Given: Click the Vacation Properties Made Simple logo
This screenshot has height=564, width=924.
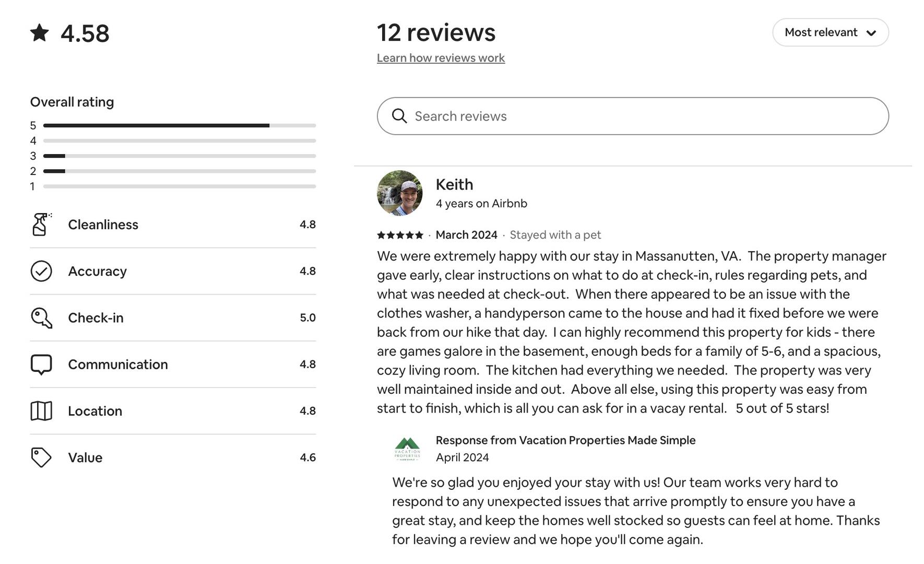Looking at the screenshot, I should click(407, 449).
